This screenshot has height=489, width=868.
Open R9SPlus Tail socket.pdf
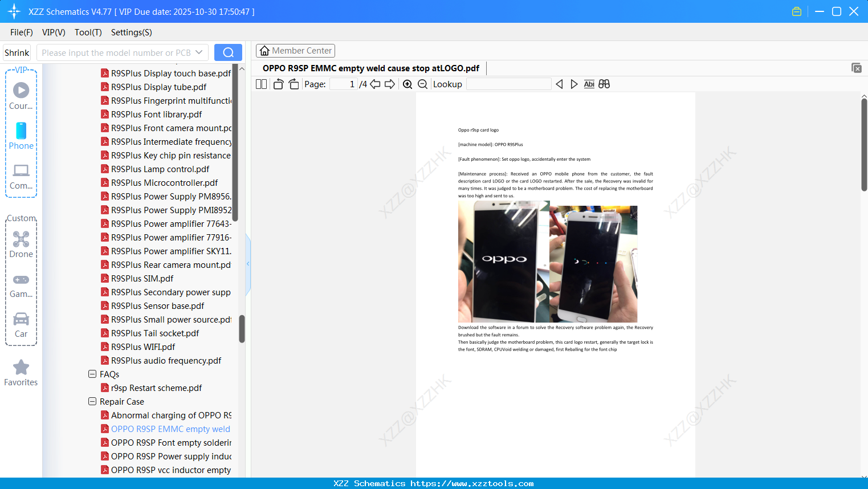click(155, 333)
